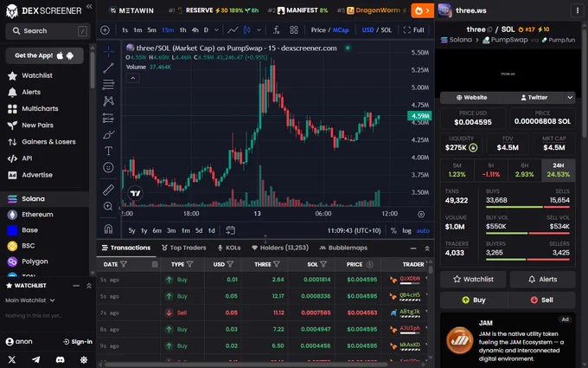The height and width of the screenshot is (368, 588).
Task: Select the 24H stats period box
Action: (x=559, y=170)
